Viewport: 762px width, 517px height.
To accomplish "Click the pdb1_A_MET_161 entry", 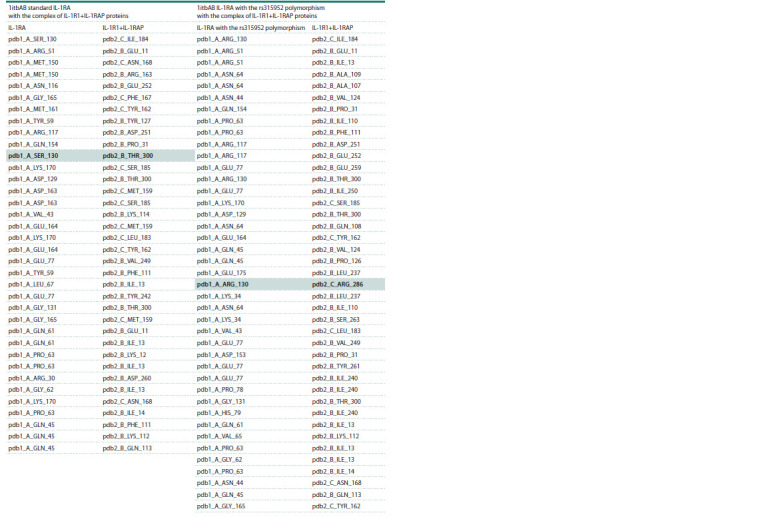I will click(33, 109).
